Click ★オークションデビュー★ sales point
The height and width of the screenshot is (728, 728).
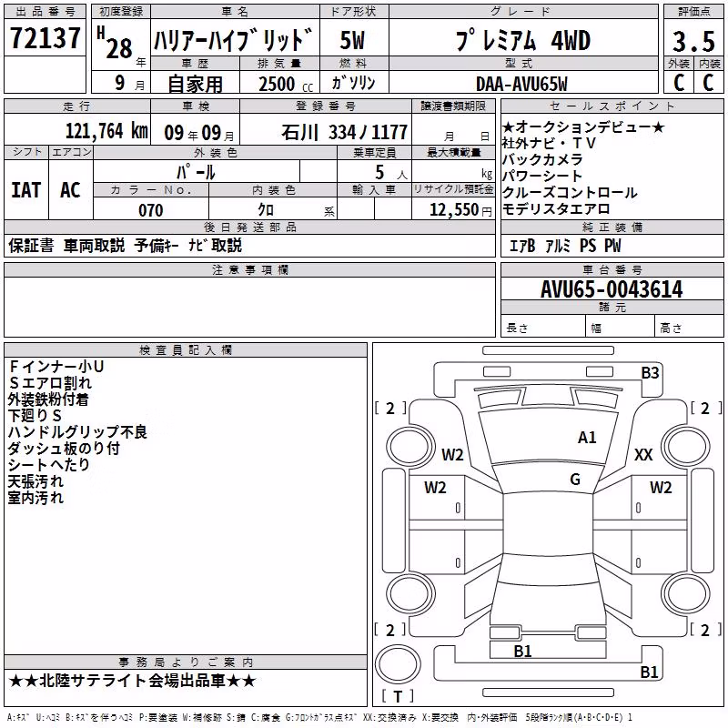[583, 127]
